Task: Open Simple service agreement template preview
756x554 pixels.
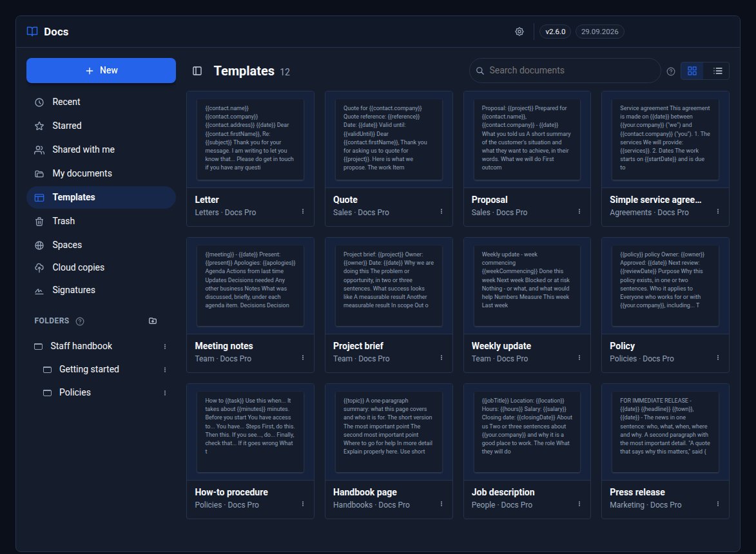Action: [665, 139]
